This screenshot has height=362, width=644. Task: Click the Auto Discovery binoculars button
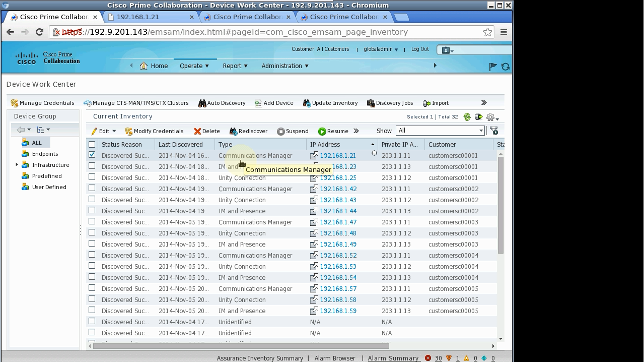pyautogui.click(x=222, y=103)
